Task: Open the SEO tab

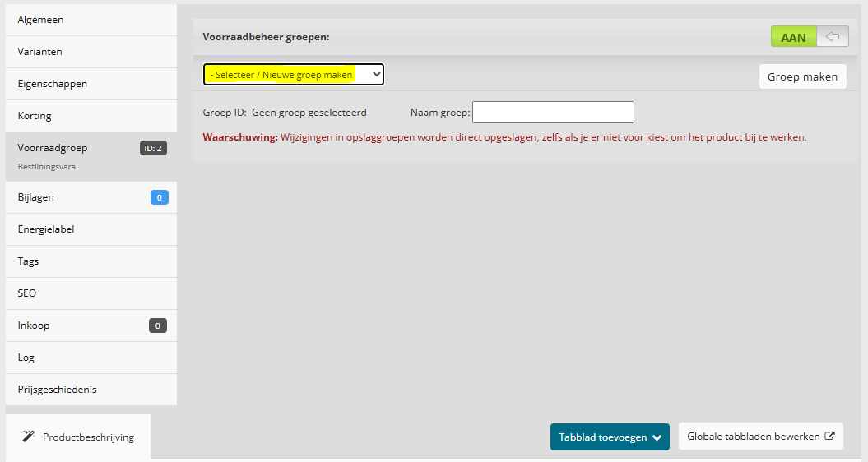Action: coord(91,293)
